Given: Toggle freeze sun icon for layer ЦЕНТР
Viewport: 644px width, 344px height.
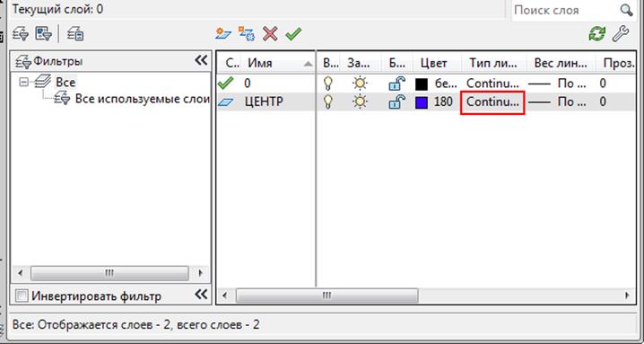Looking at the screenshot, I should [x=360, y=101].
